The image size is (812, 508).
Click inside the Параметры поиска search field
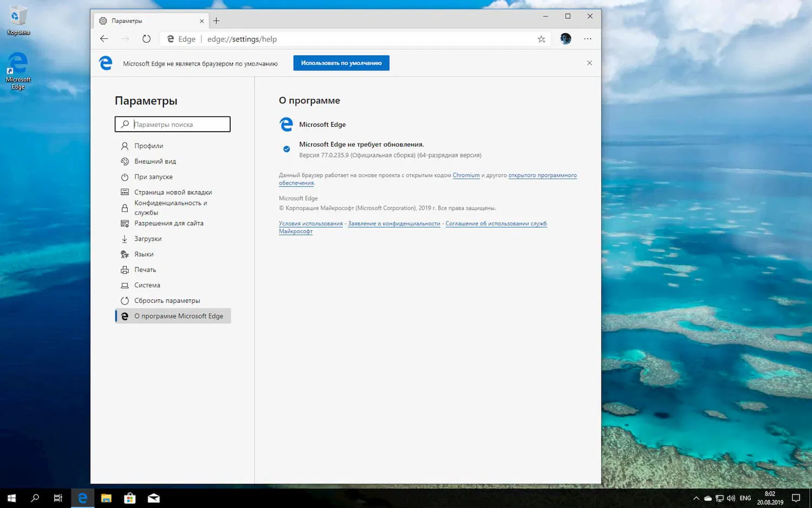[173, 124]
